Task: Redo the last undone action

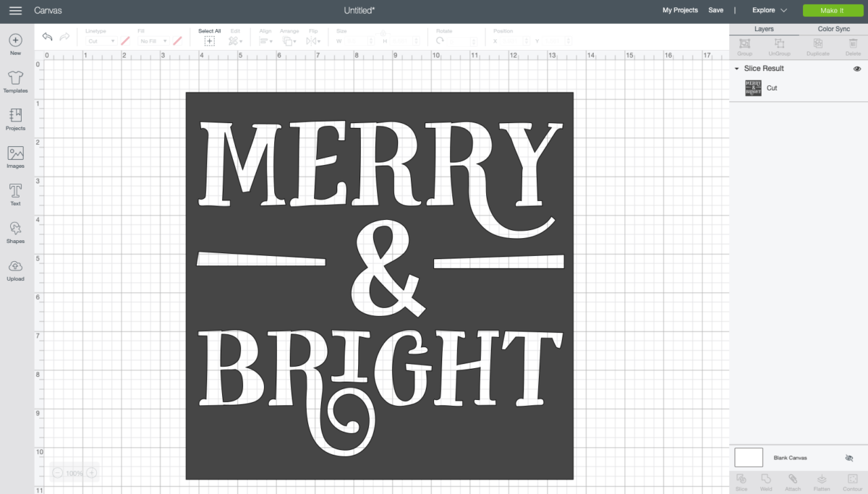Action: (64, 37)
